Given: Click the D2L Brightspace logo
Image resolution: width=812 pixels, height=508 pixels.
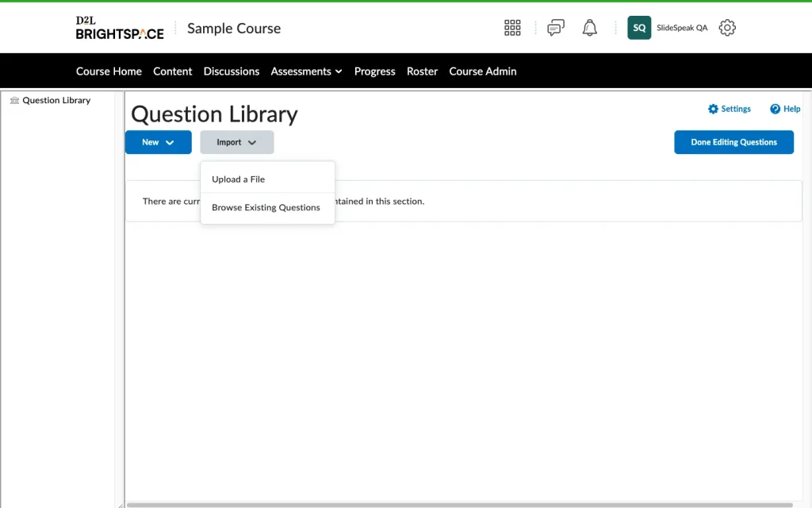Looking at the screenshot, I should tap(120, 28).
